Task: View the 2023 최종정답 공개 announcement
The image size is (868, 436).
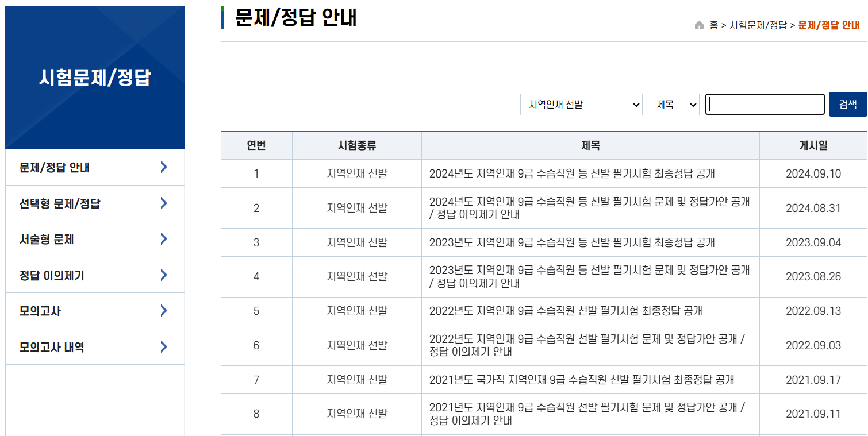Action: point(572,242)
